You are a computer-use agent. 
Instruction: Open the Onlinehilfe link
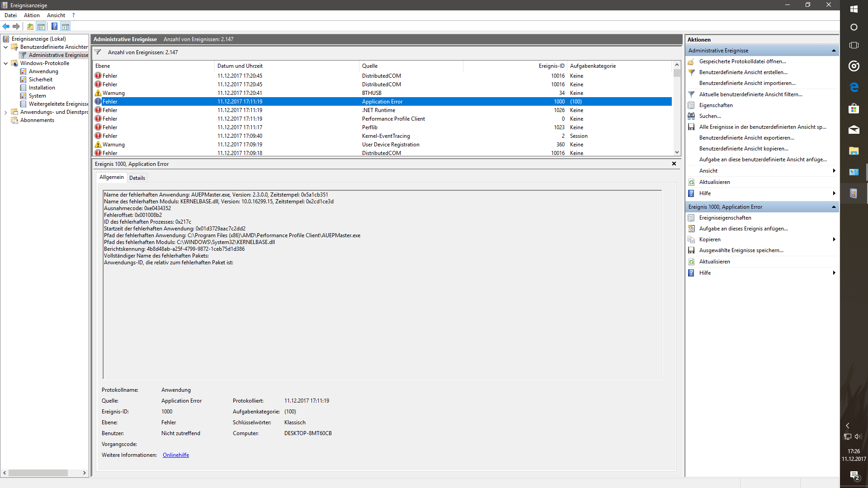coord(176,455)
